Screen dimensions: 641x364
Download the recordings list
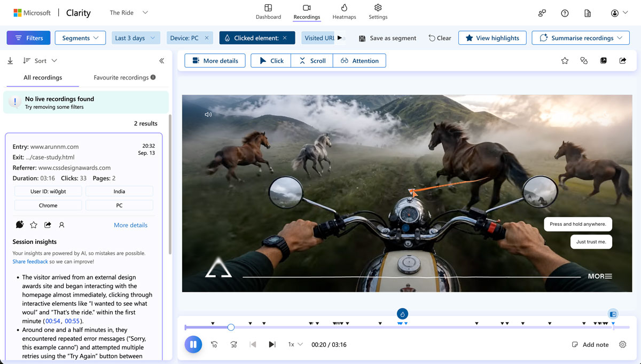point(10,61)
